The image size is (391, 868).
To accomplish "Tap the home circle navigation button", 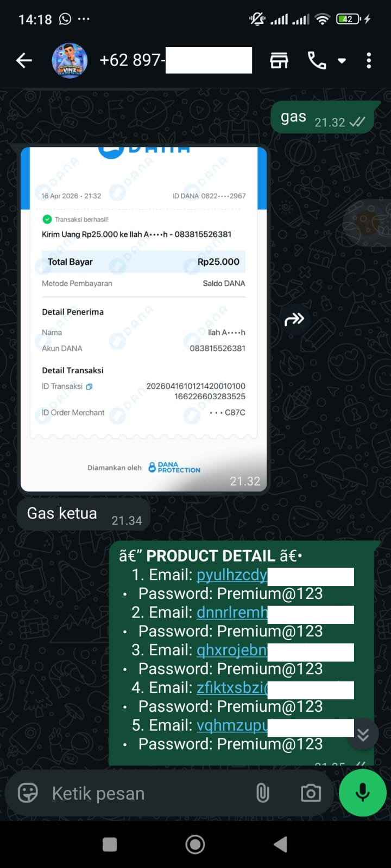I will click(x=195, y=844).
